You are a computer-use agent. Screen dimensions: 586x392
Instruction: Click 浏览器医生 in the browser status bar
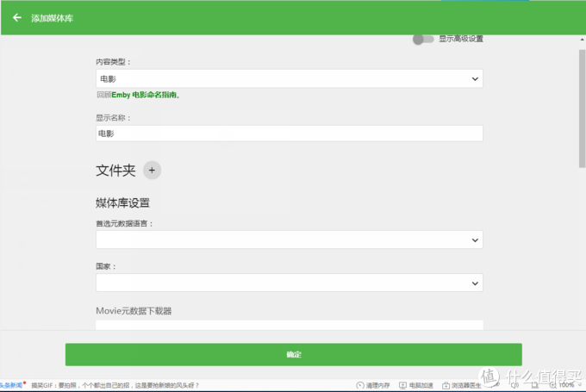(x=462, y=385)
